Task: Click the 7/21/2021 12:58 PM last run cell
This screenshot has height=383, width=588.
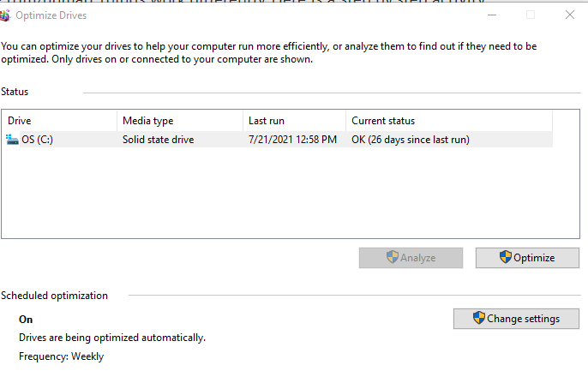Action: pyautogui.click(x=292, y=140)
